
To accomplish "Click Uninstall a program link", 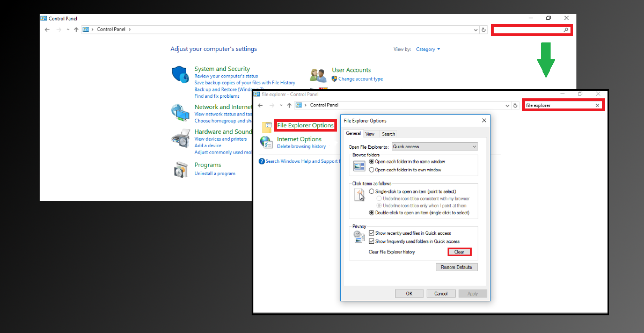I will coord(215,174).
